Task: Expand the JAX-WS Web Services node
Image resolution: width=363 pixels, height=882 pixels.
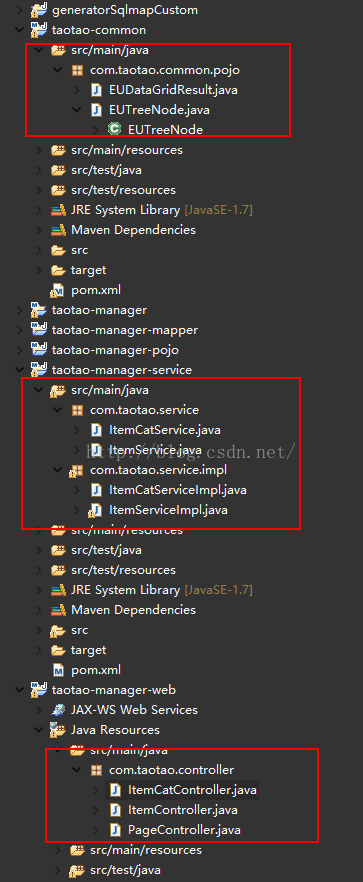Action: click(39, 710)
